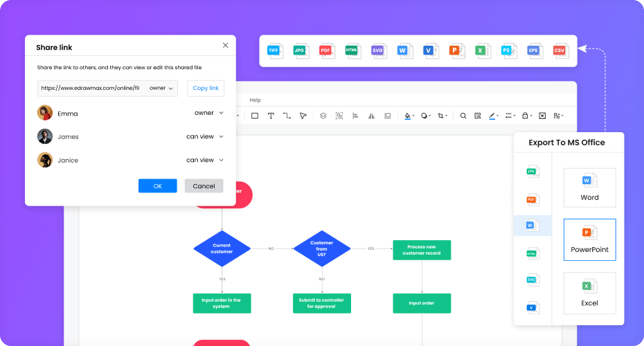The width and height of the screenshot is (644, 346).
Task: Select the Process new customer record box
Action: (x=422, y=250)
